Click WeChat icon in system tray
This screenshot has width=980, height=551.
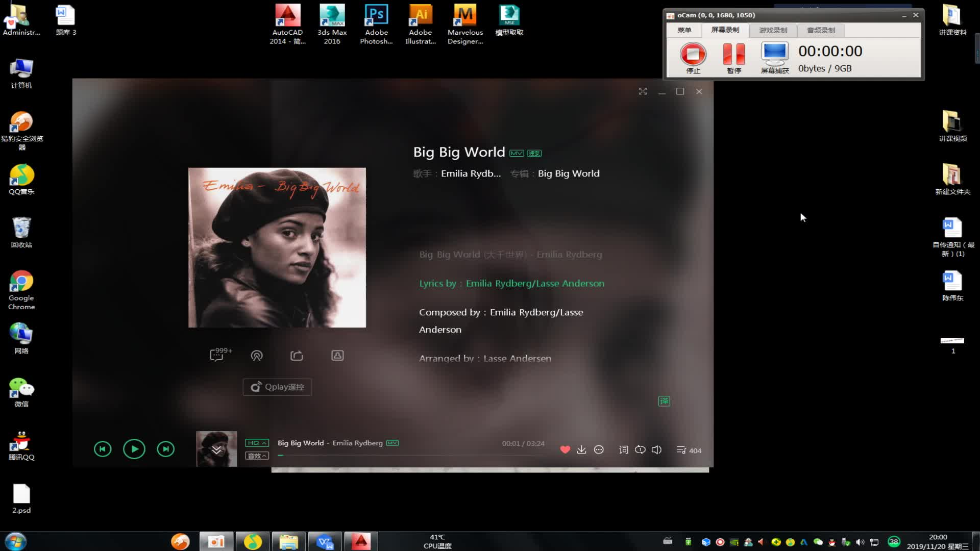tap(818, 542)
